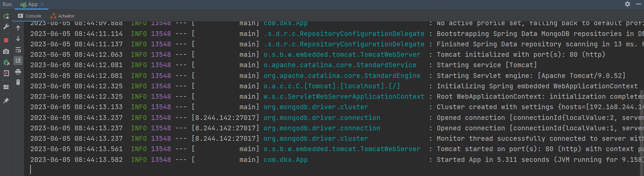Toggle scroll to end of console
Screen dimensions: 644x176
tap(18, 60)
